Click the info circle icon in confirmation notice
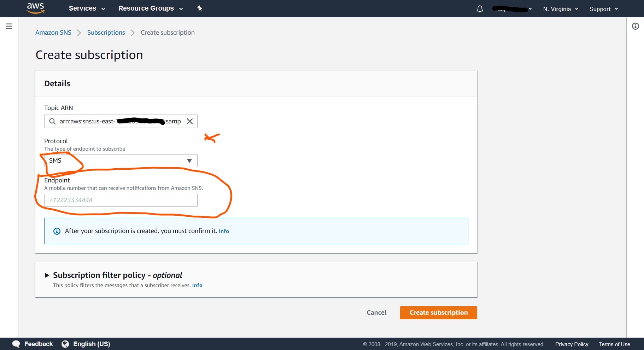Image resolution: width=644 pixels, height=350 pixels. (x=57, y=231)
